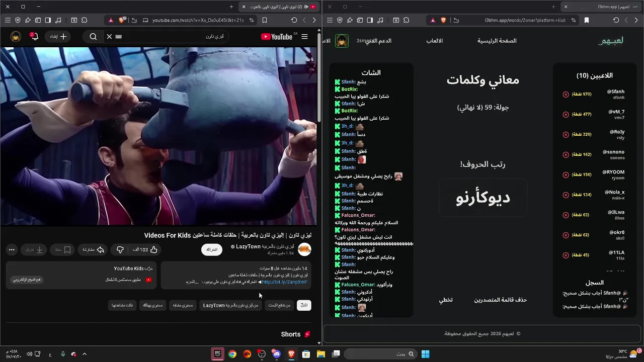
Task: Open YouTube notifications bell
Action: point(34,37)
